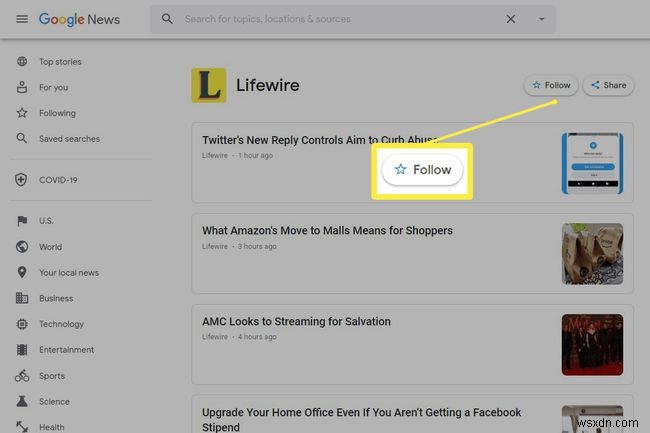650x433 pixels.
Task: Select the Technology category
Action: (x=61, y=324)
